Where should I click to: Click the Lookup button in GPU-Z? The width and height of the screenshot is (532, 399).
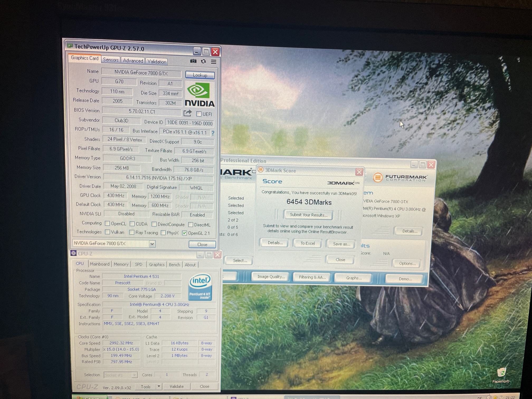[x=200, y=75]
